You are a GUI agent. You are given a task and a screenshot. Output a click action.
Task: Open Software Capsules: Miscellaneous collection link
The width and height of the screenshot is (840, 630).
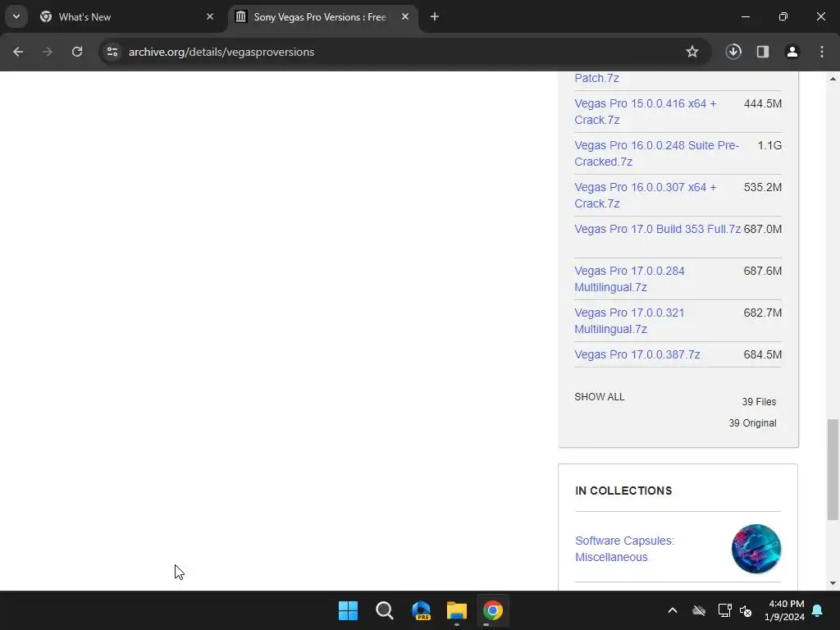624,549
